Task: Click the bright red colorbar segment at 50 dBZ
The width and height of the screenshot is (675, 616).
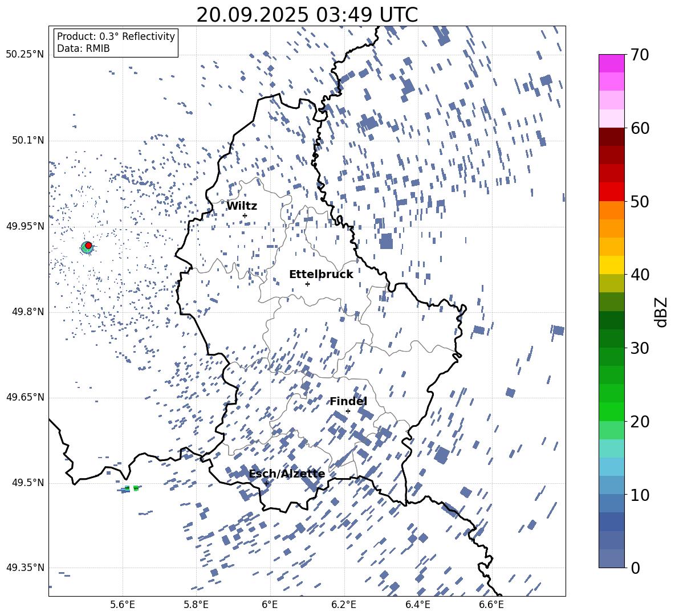Action: (x=612, y=192)
